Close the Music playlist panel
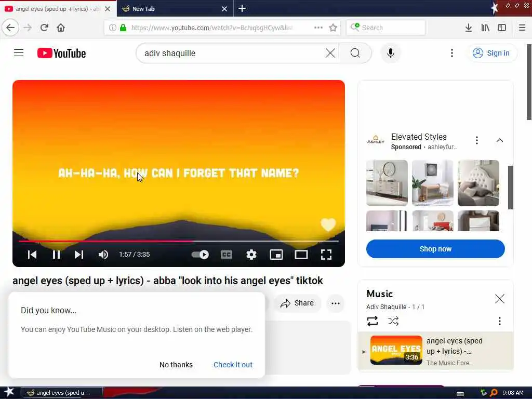 (x=499, y=299)
